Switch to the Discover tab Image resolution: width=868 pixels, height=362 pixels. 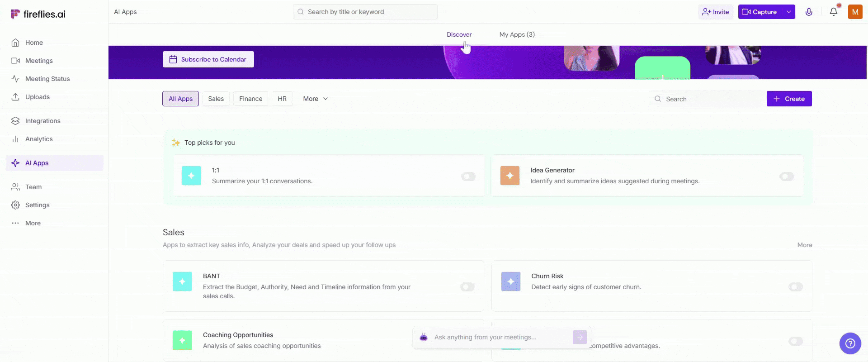pyautogui.click(x=459, y=34)
